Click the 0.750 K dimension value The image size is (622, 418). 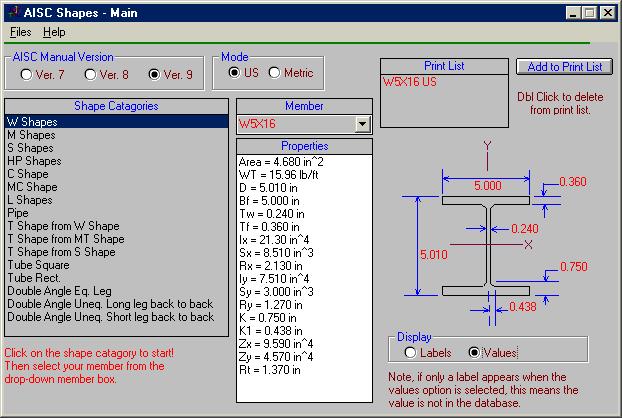pyautogui.click(x=574, y=267)
